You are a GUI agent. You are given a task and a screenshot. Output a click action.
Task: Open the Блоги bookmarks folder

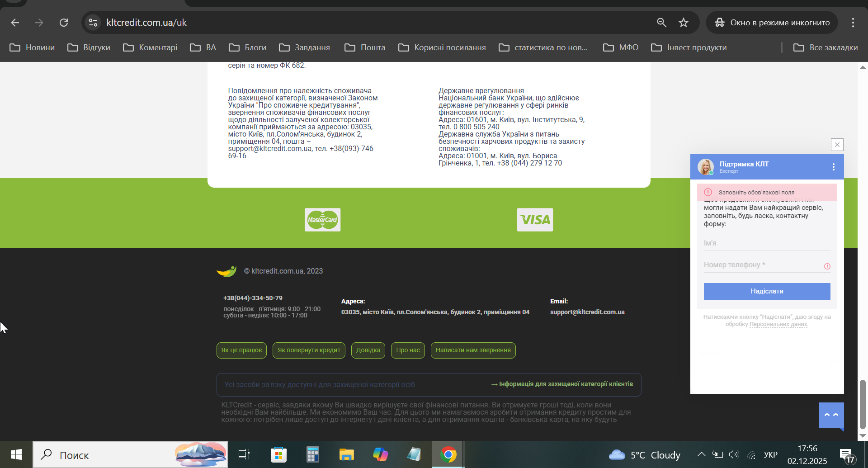247,47
